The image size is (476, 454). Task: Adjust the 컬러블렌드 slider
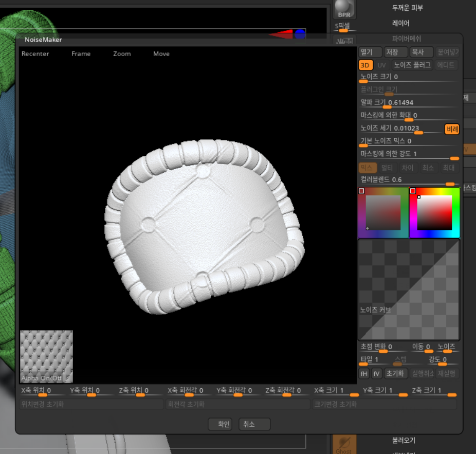click(409, 180)
